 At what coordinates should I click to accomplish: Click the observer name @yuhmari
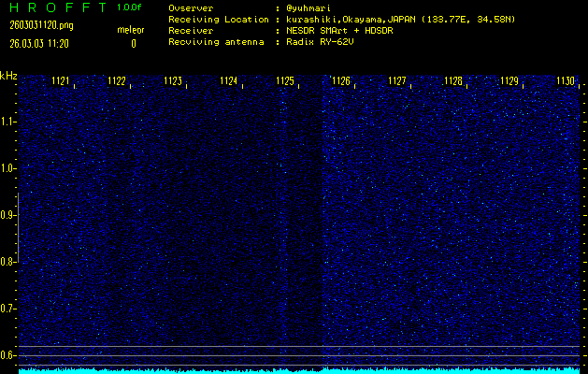(x=308, y=8)
